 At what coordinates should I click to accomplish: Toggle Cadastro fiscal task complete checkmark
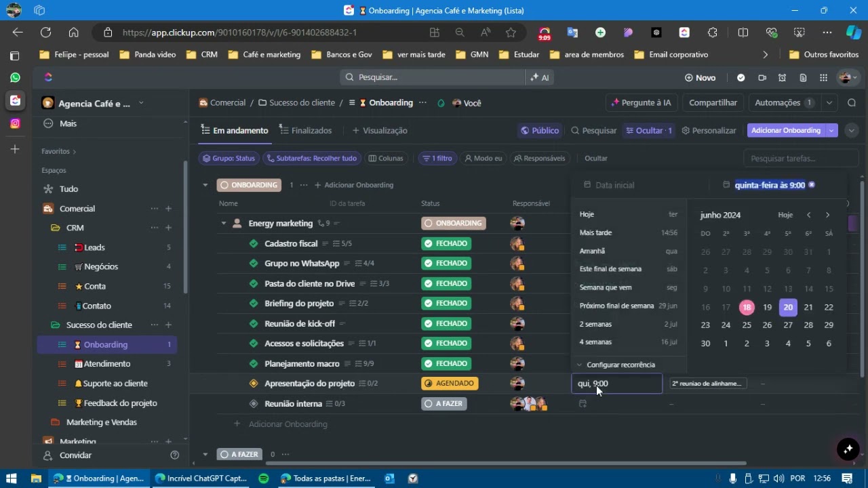[x=254, y=243]
